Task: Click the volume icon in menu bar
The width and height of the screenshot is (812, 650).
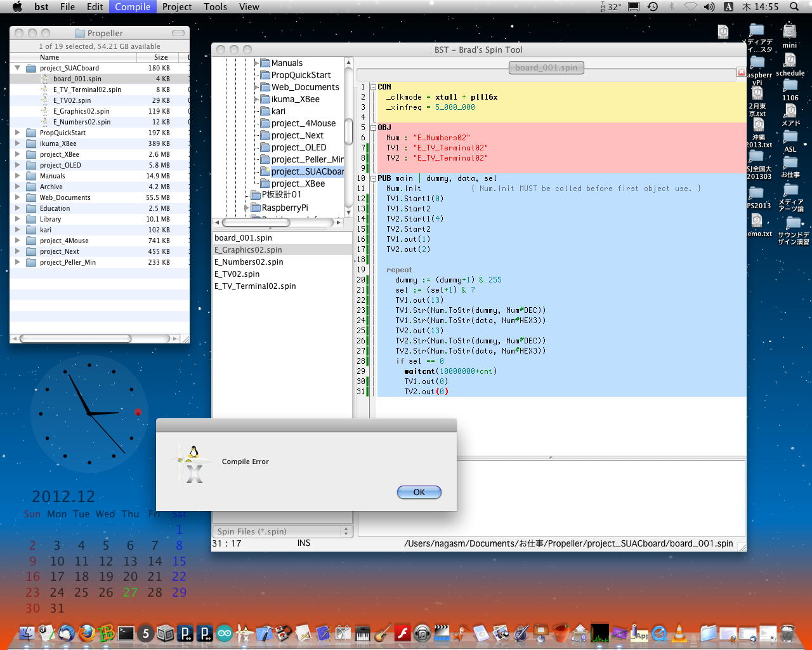Action: pyautogui.click(x=709, y=7)
